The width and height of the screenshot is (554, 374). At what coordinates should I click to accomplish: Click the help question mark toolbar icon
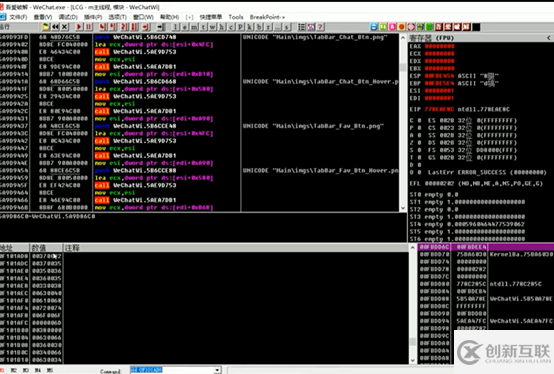[x=320, y=27]
